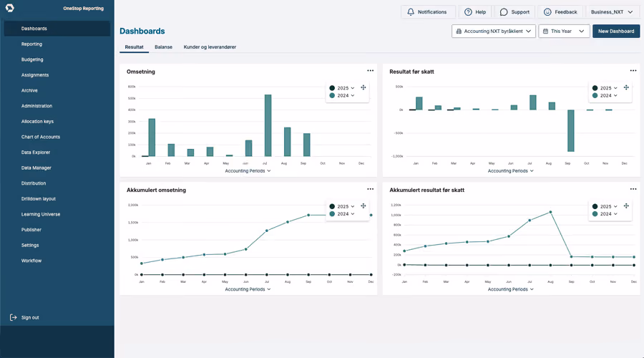Switch to the Balanse tab

coord(163,47)
